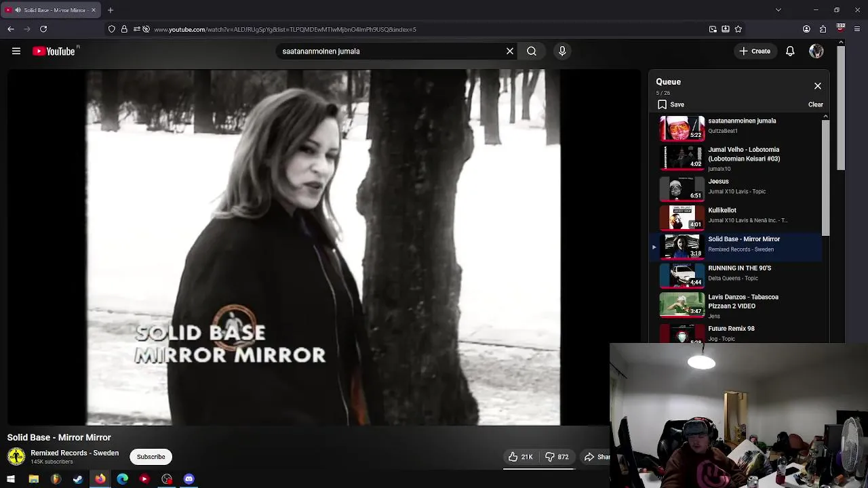Screen dimensions: 868x488
Task: Open Microsoft Edge from the taskbar
Action: (123, 479)
